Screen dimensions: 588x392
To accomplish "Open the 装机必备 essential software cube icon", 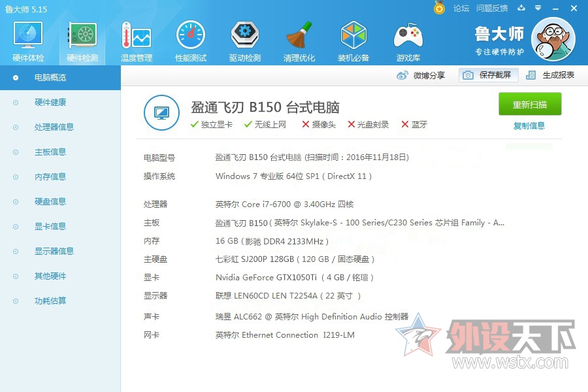I will [x=353, y=41].
